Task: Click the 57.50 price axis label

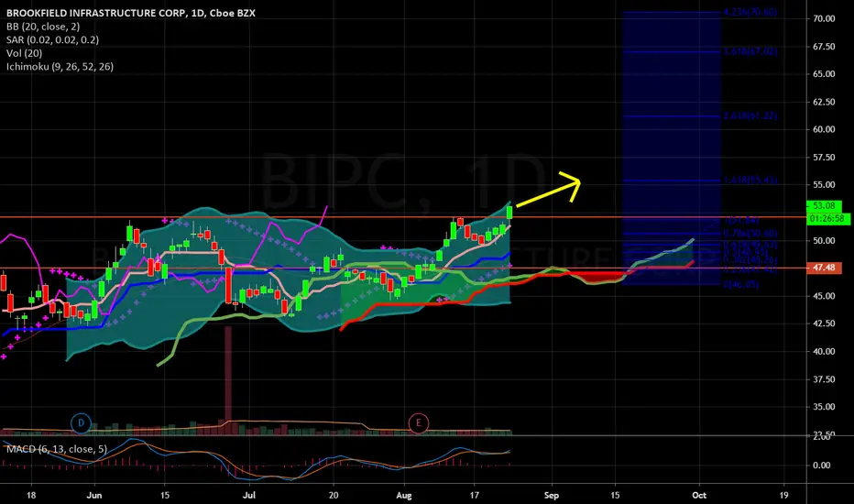Action: tap(824, 157)
